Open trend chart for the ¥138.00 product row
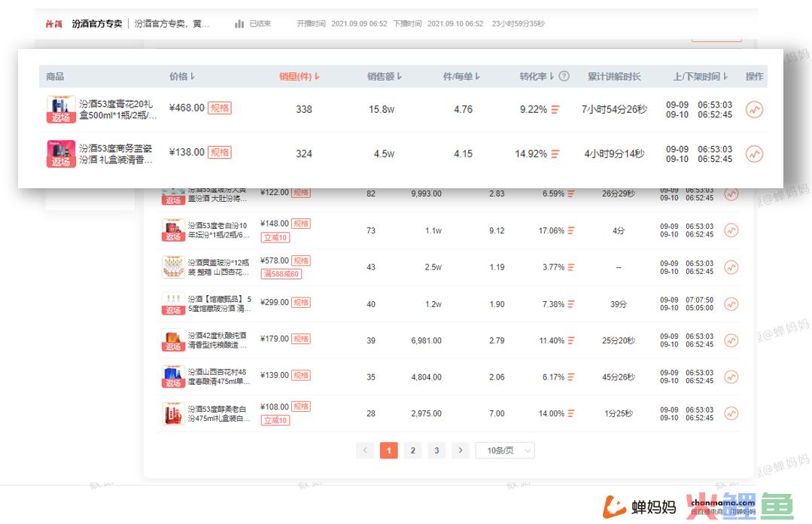This screenshot has height=524, width=812. coord(754,154)
